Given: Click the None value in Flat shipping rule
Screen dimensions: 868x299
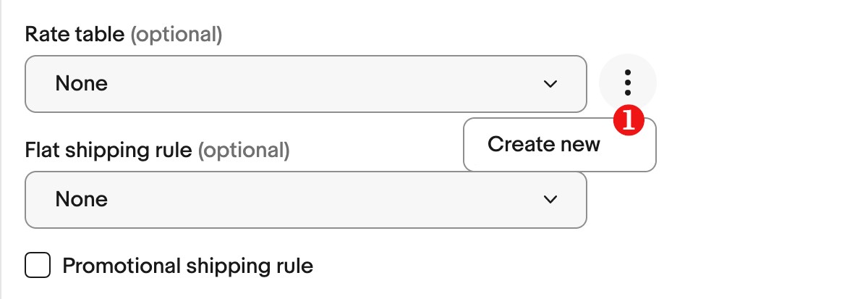Looking at the screenshot, I should coord(81,199).
